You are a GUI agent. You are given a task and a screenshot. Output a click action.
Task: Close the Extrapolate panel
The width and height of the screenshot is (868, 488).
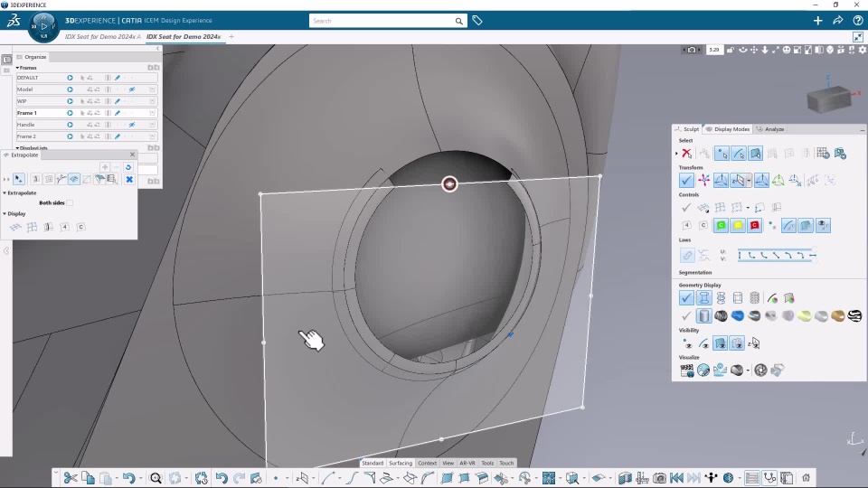(132, 155)
